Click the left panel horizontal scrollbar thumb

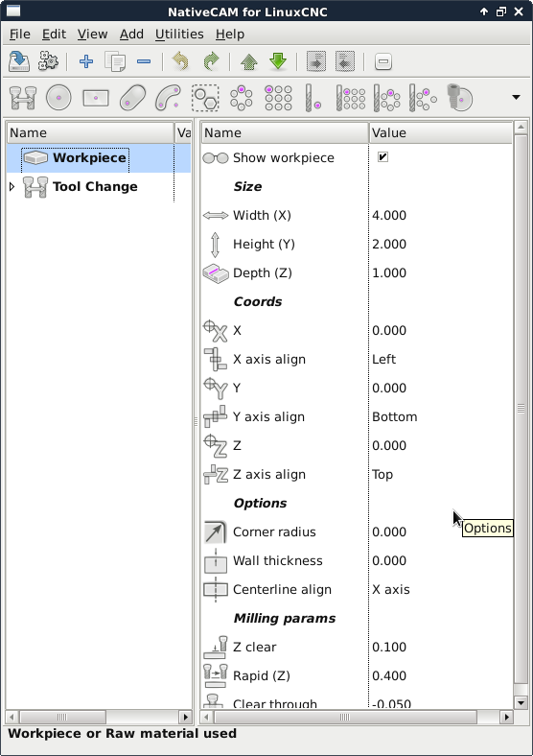tap(62, 717)
